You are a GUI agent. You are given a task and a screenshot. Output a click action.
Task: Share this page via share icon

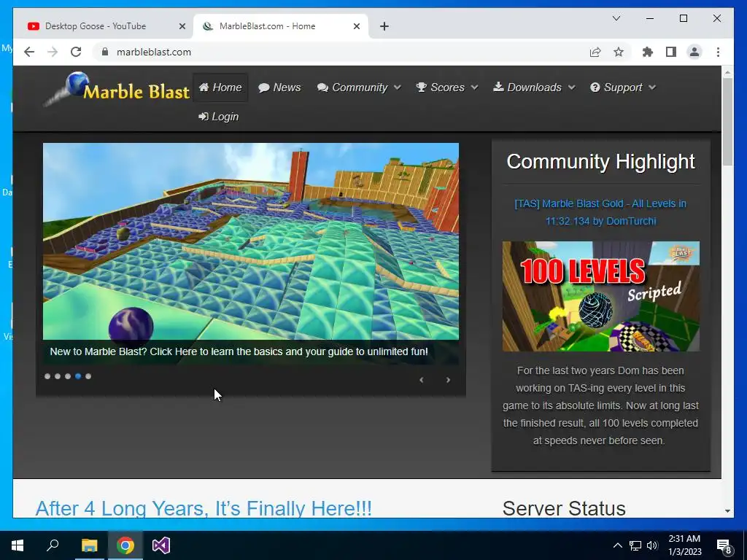click(x=595, y=52)
